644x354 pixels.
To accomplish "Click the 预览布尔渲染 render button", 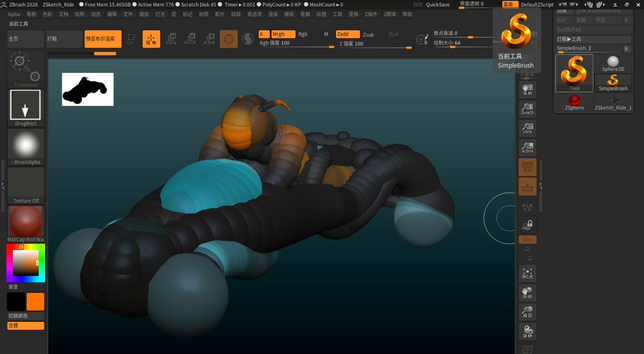I will click(x=103, y=39).
